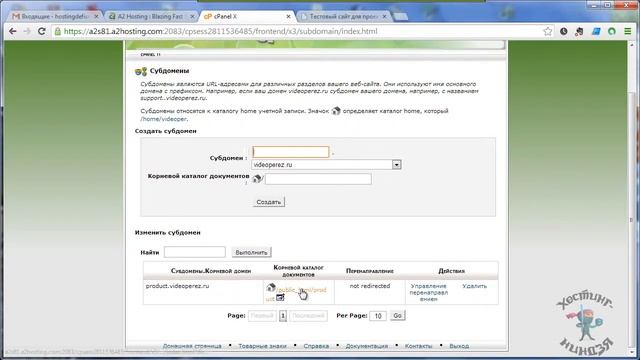The image size is (640, 360).
Task: Click the Go button
Action: 397,316
